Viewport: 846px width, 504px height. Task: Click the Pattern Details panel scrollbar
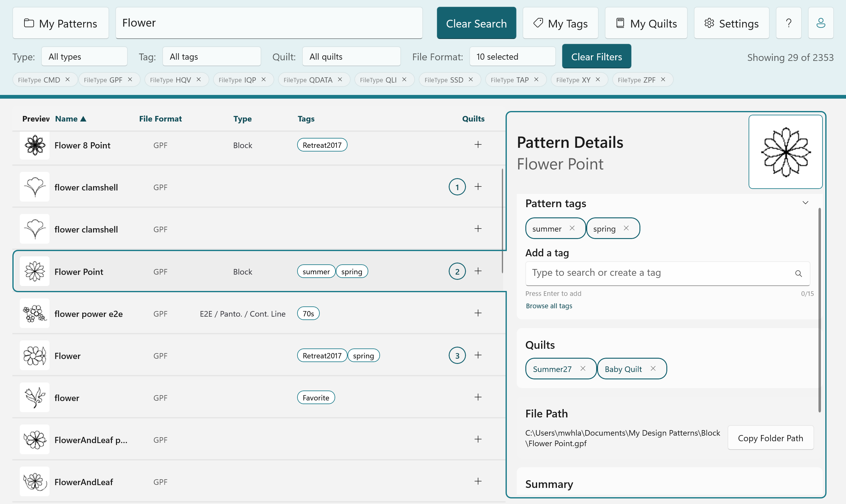pos(819,310)
